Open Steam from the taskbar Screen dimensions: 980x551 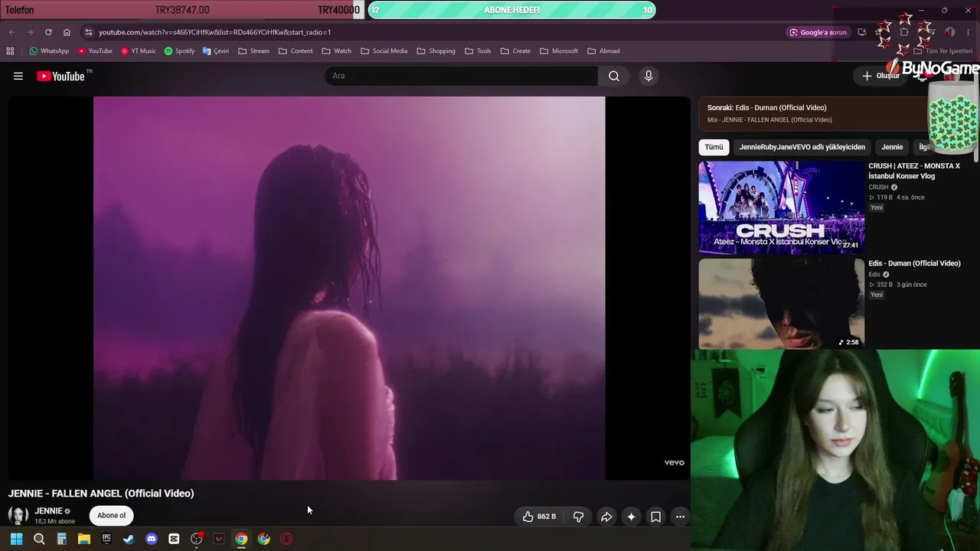tap(129, 539)
